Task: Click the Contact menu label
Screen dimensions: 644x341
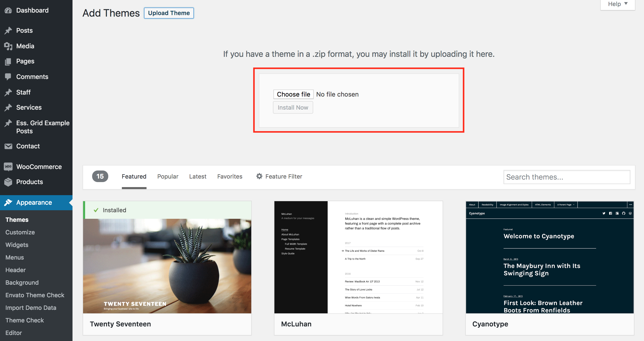Action: pos(28,146)
